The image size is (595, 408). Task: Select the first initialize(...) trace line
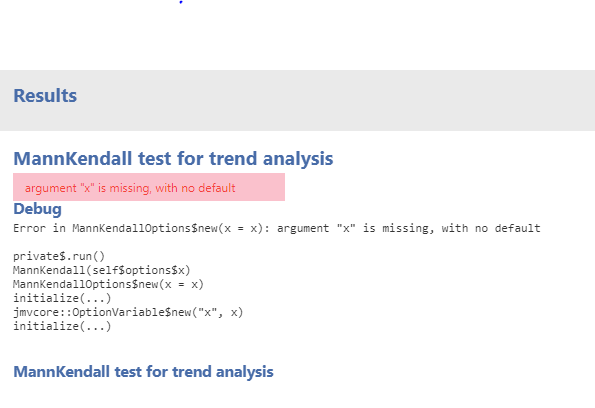(x=62, y=298)
